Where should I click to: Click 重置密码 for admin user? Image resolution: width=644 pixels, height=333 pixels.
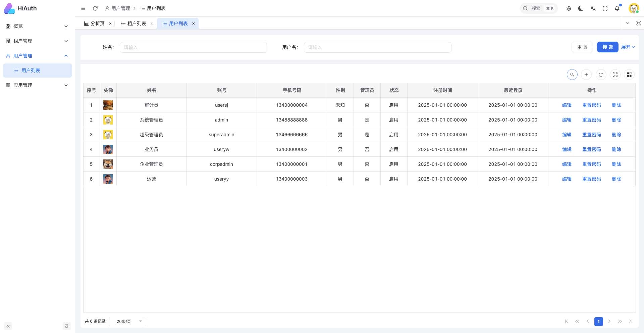[x=592, y=120]
